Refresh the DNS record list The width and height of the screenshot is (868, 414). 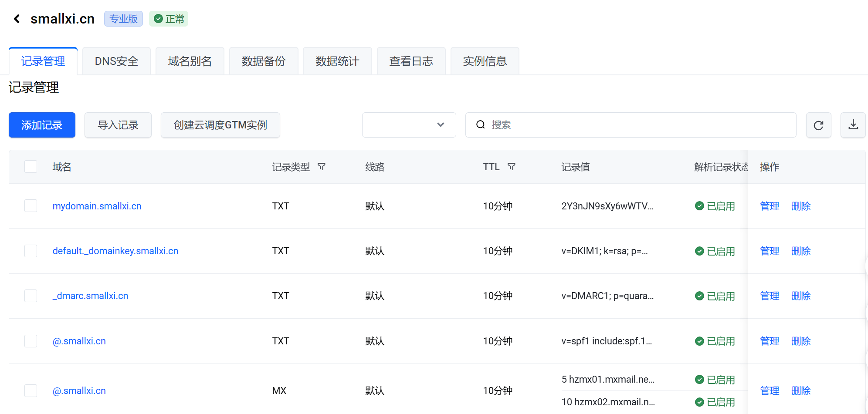[818, 125]
